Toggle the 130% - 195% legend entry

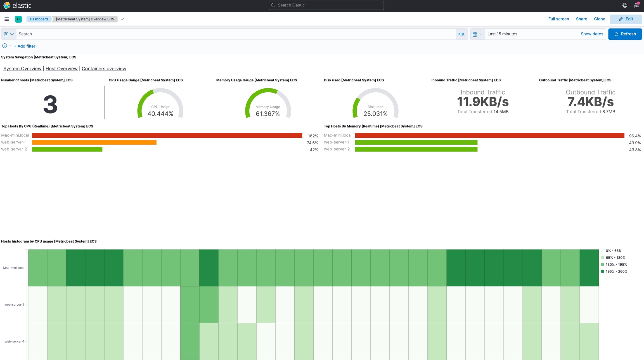614,265
